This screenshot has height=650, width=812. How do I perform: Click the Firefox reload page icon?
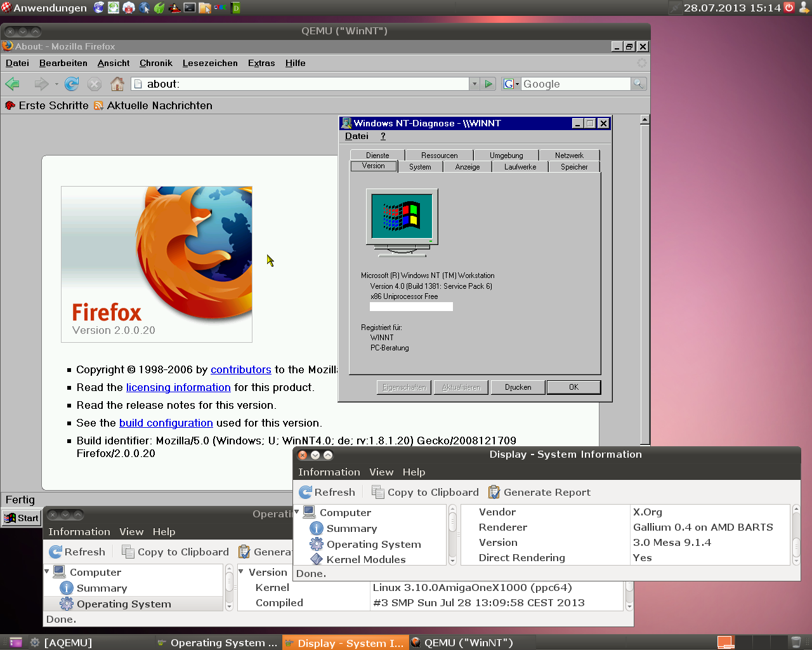[72, 84]
